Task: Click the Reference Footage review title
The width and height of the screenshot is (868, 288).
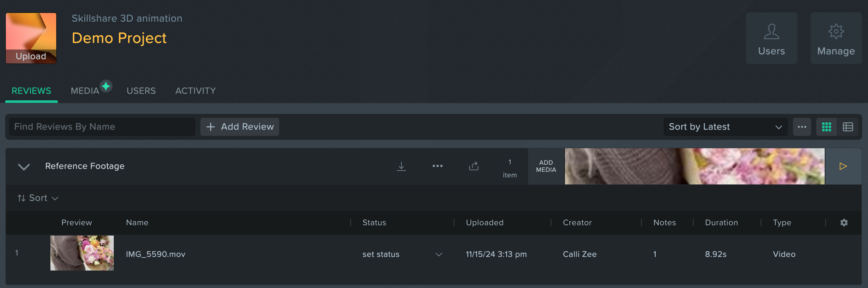Action: [85, 166]
